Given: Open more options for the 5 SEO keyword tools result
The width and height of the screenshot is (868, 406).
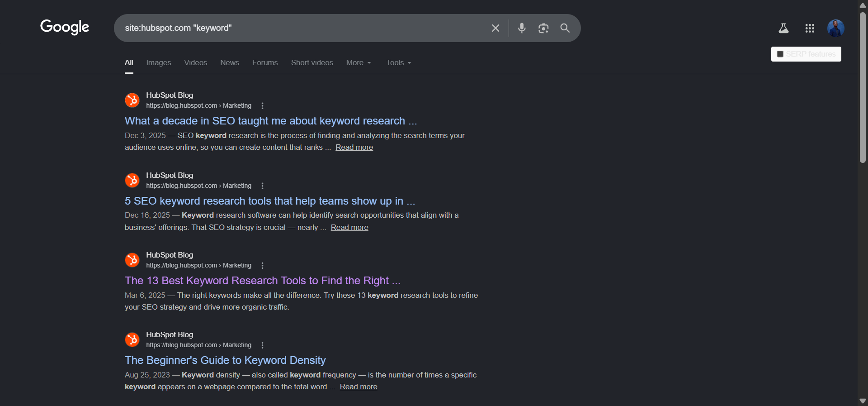Looking at the screenshot, I should 262,186.
